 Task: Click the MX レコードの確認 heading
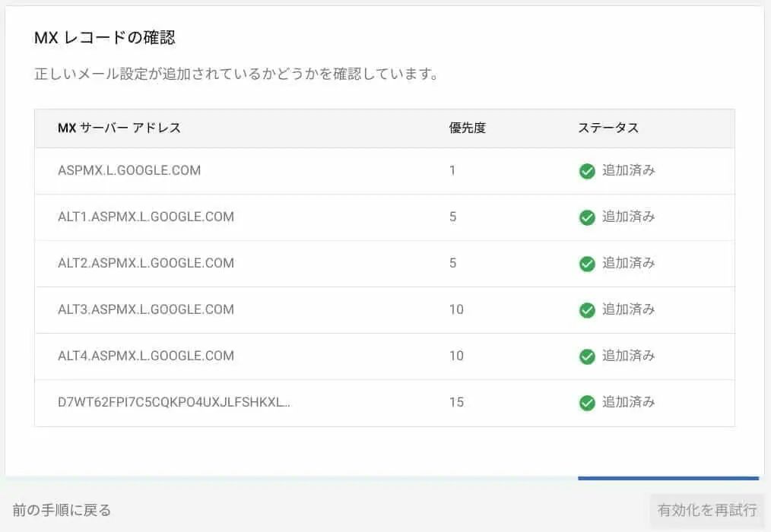pos(106,37)
